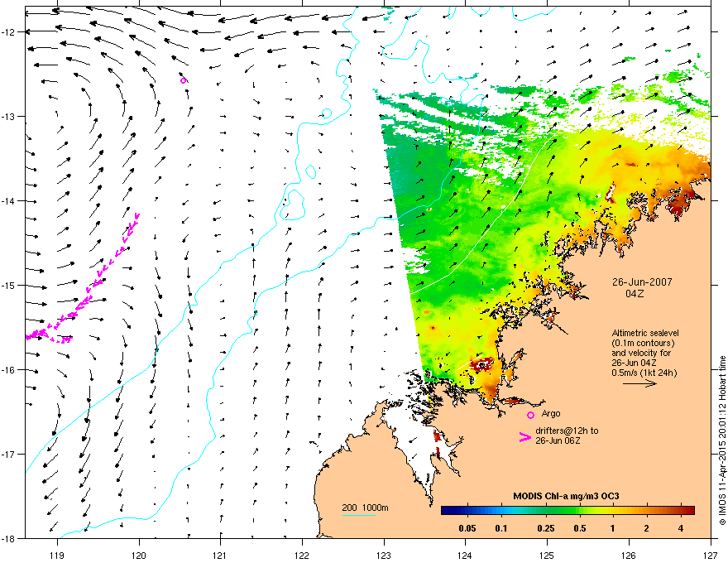Screen dimensions: 728x563
Task: Click the dark red end of colorbar
Action: point(690,511)
